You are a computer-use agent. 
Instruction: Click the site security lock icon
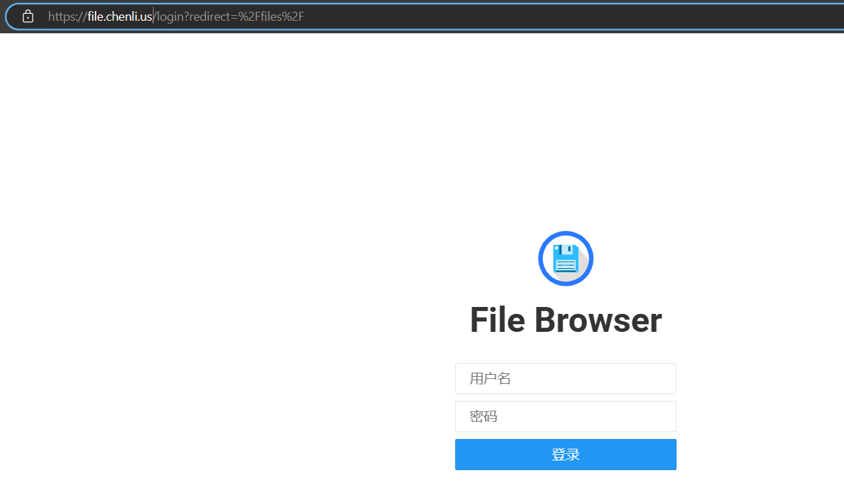(x=28, y=16)
